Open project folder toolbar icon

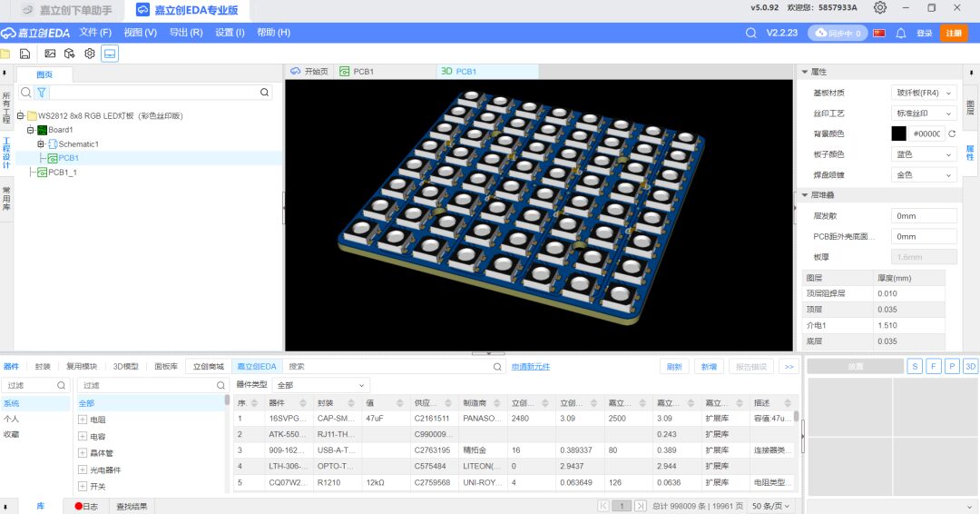[x=5, y=54]
